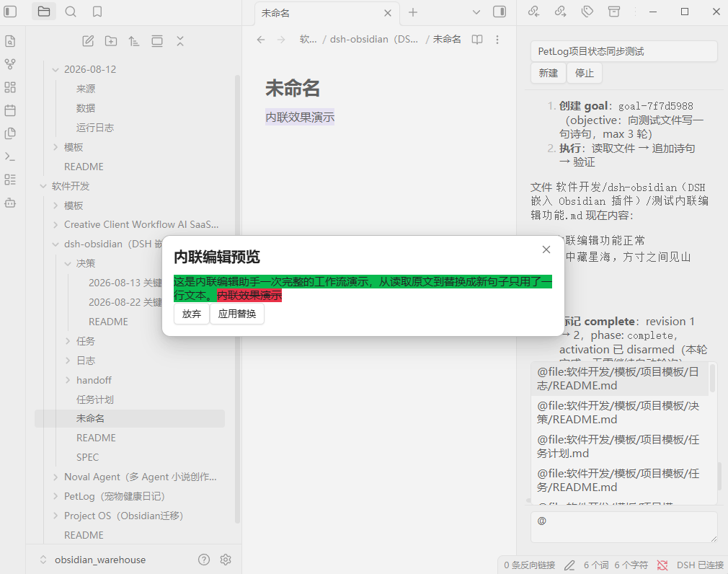Expand the 任务 folder
The image size is (728, 574).
[x=68, y=341]
